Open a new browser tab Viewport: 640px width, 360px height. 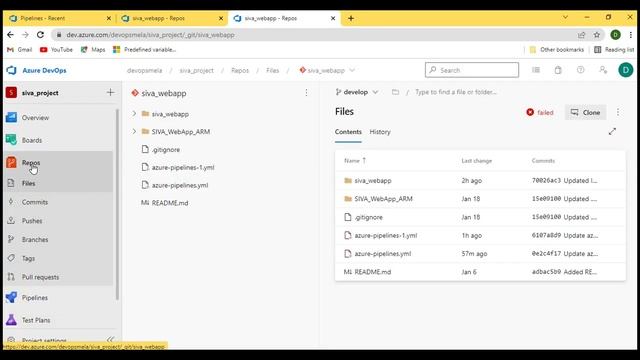351,18
